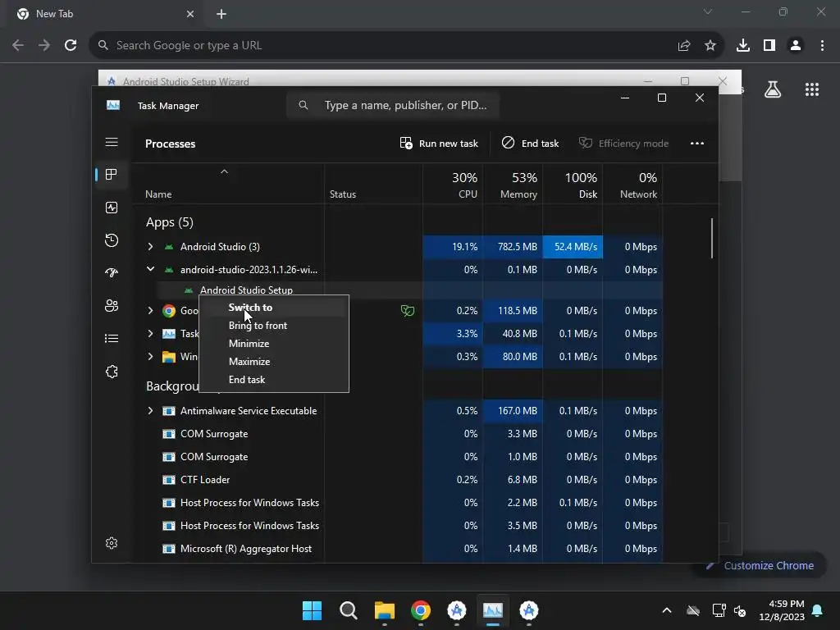This screenshot has height=630, width=840.
Task: Show hidden tray icons chevron
Action: coord(667,610)
